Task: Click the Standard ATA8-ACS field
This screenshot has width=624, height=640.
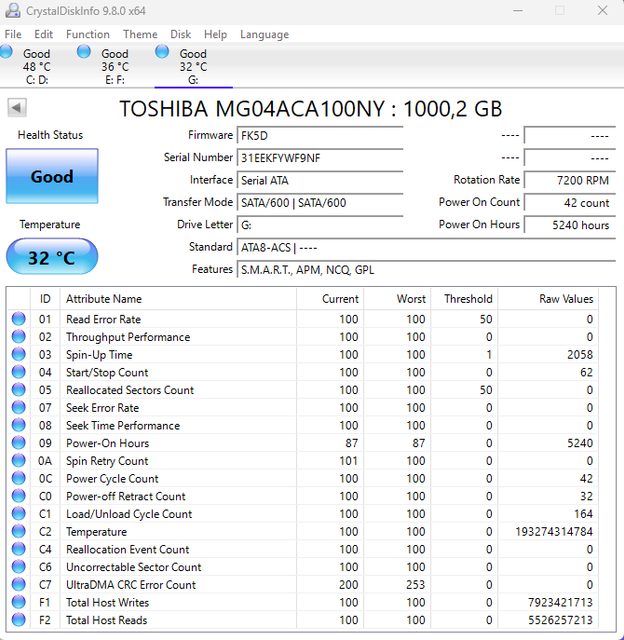Action: [x=426, y=247]
